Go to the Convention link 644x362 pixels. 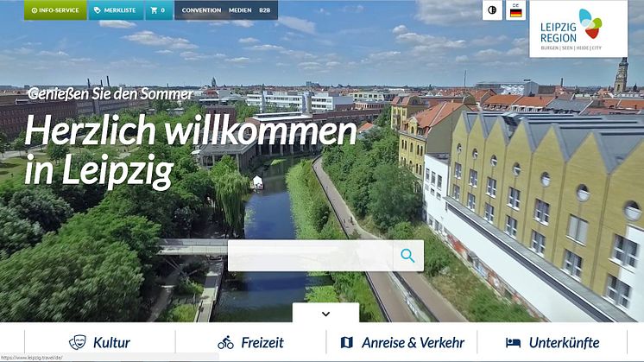(201, 10)
